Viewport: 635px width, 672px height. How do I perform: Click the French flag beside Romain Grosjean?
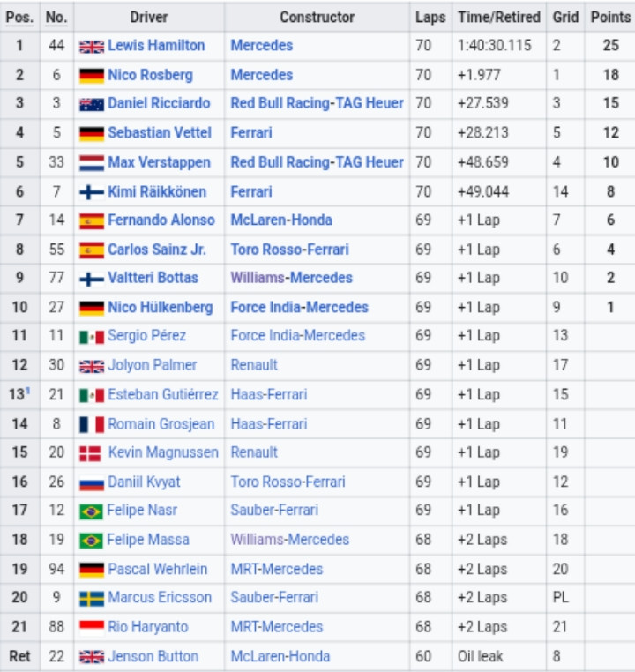point(92,425)
